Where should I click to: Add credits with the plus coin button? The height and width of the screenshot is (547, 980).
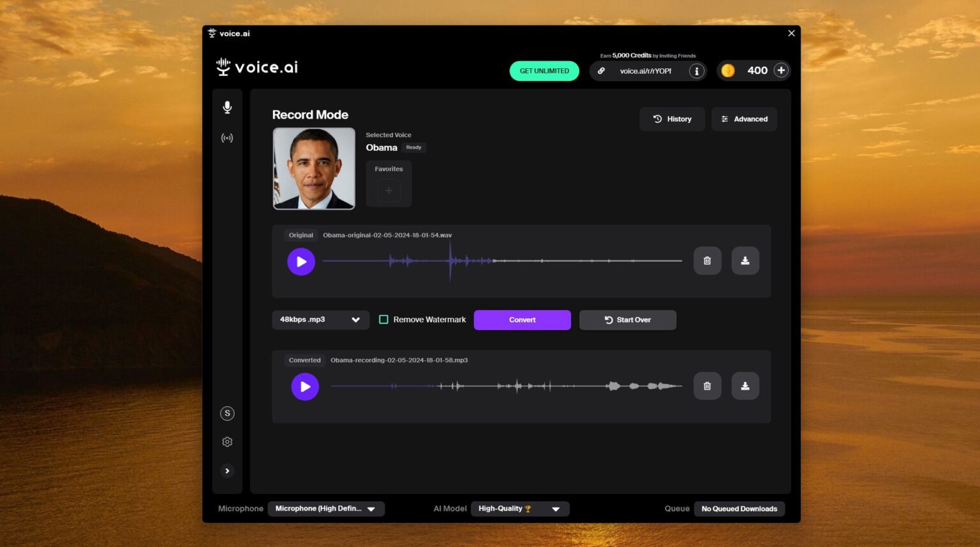pyautogui.click(x=781, y=70)
